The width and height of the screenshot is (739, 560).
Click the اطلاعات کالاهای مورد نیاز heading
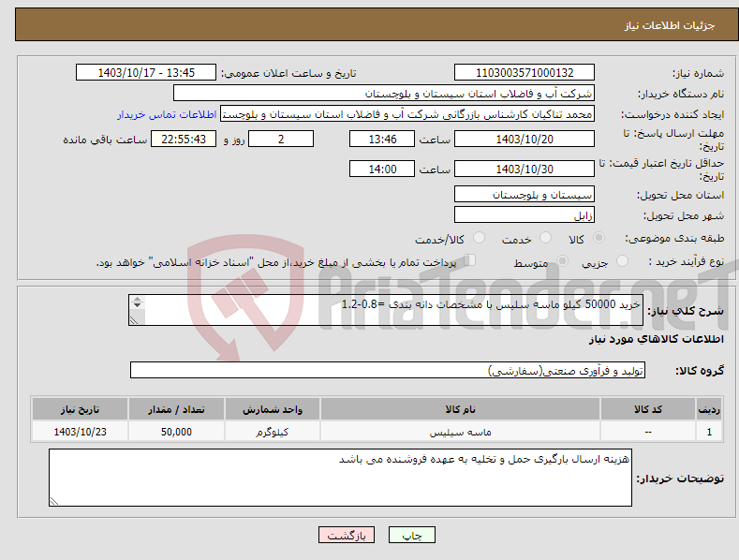656,339
